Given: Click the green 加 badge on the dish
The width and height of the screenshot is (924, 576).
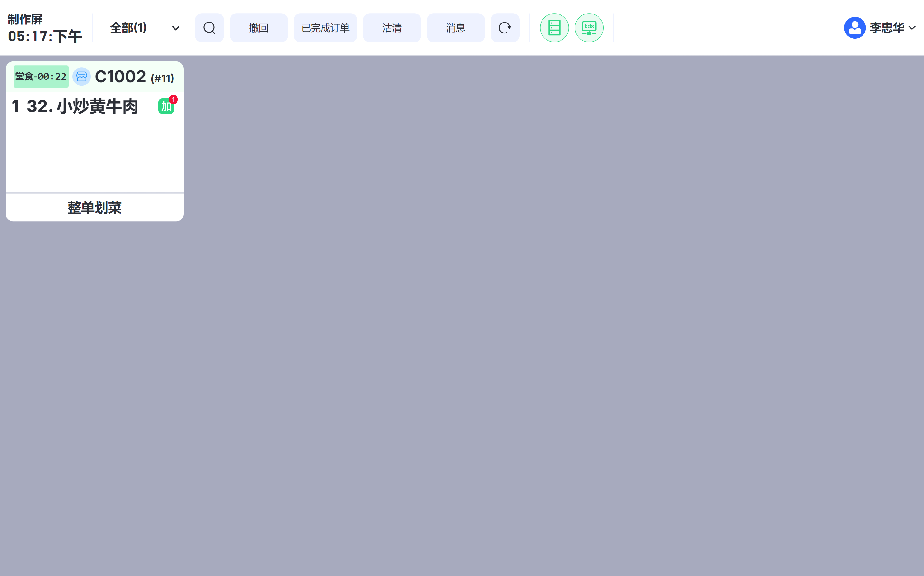Looking at the screenshot, I should [165, 107].
